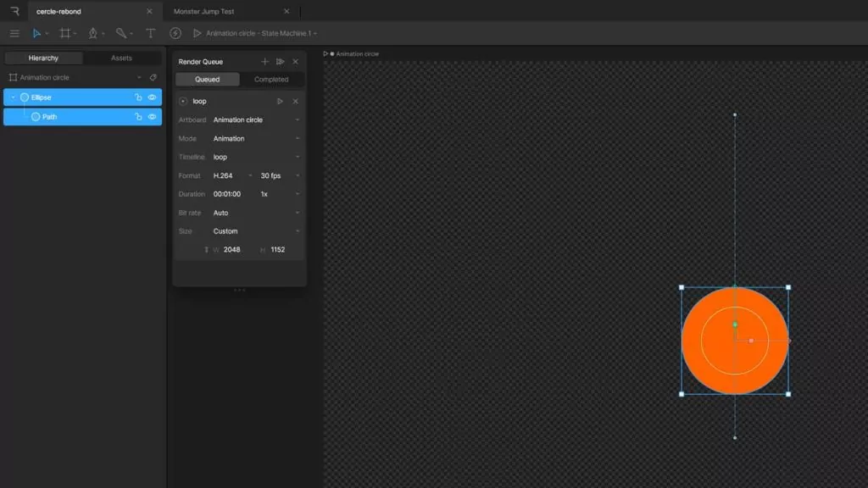
Task: Add a new item to Render Queue
Action: click(264, 61)
